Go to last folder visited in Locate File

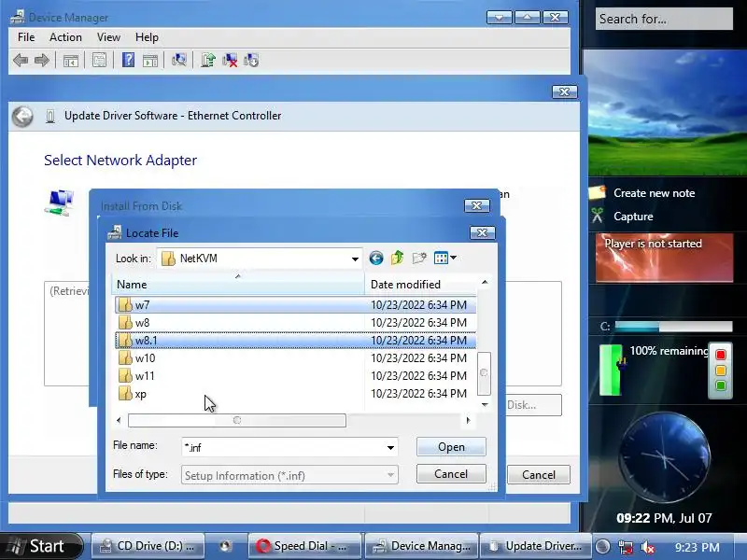pyautogui.click(x=376, y=259)
